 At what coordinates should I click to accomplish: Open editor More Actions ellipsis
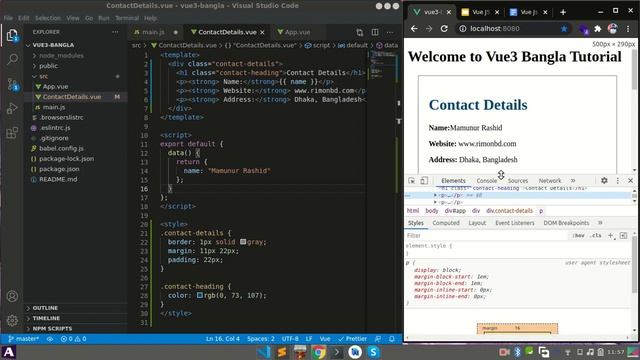pos(390,32)
